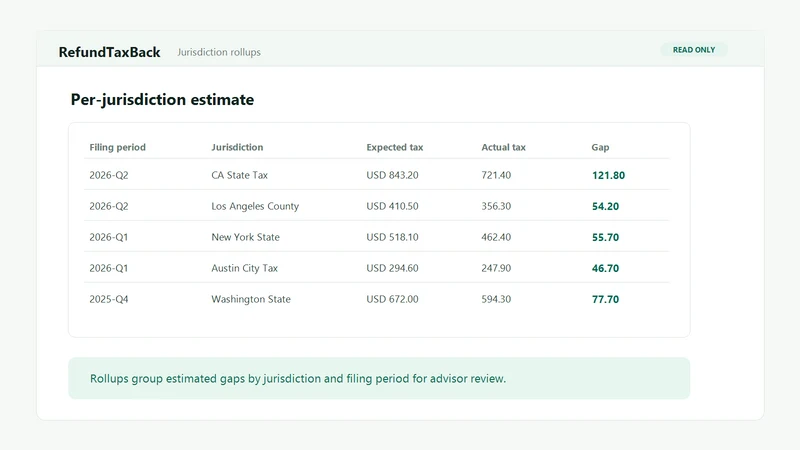Click the Per-jurisdiction estimate heading
Screen dimensions: 800x450
click(162, 99)
